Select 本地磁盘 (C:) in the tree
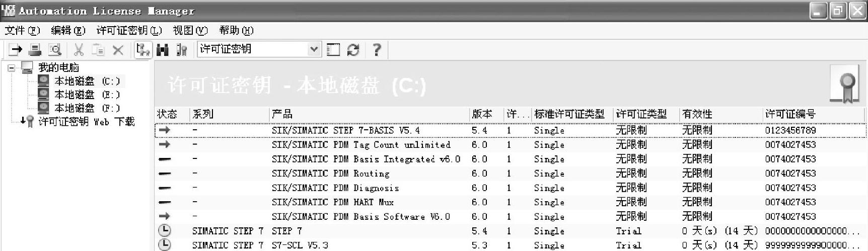Viewport: 868px width, 251px height. pos(87,81)
